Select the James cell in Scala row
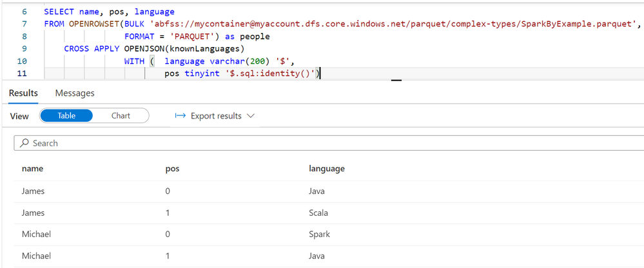644x268 pixels. [x=33, y=213]
